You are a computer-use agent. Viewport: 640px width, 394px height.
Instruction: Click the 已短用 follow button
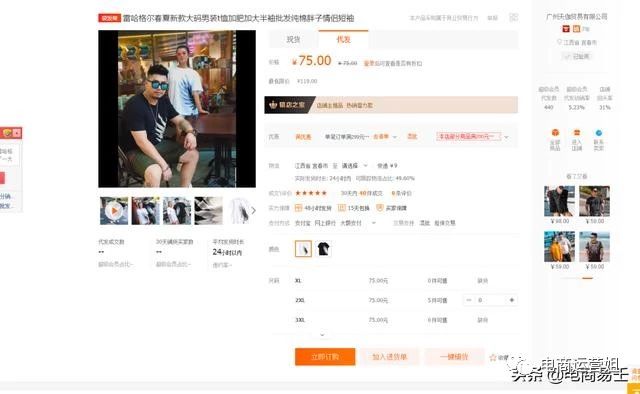[577, 56]
